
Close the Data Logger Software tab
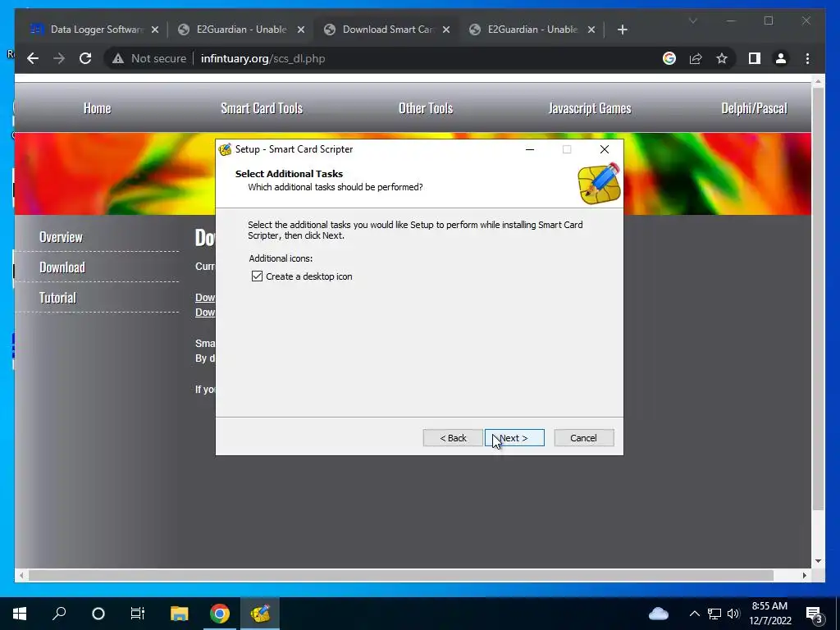(x=155, y=30)
